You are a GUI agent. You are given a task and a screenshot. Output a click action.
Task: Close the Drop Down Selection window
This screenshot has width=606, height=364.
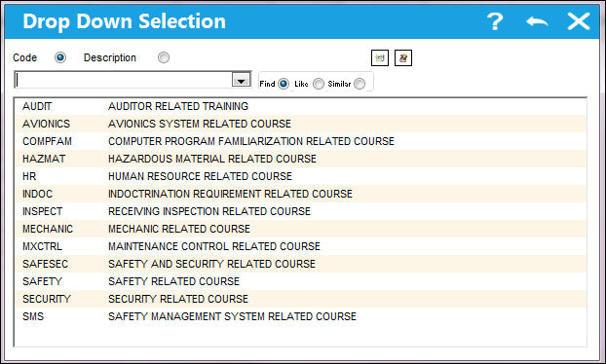click(579, 21)
